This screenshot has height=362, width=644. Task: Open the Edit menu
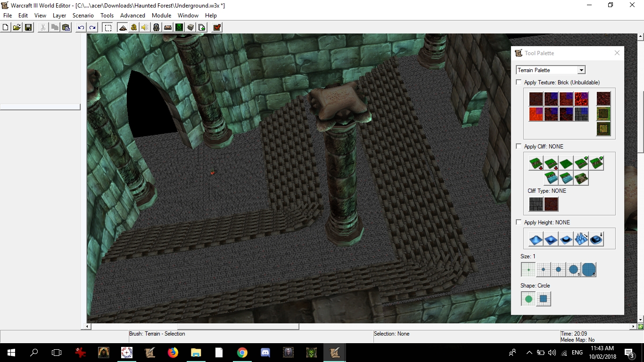(x=23, y=16)
